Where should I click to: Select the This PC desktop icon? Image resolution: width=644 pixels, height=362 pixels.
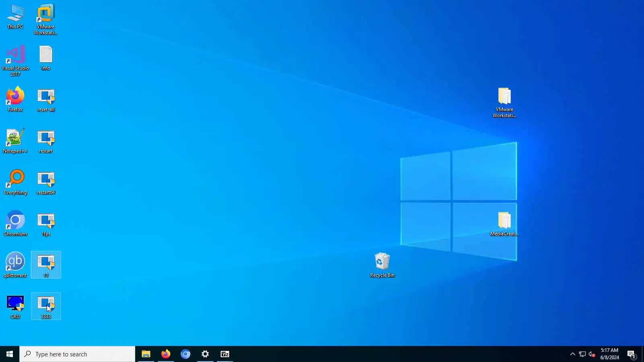point(15,17)
